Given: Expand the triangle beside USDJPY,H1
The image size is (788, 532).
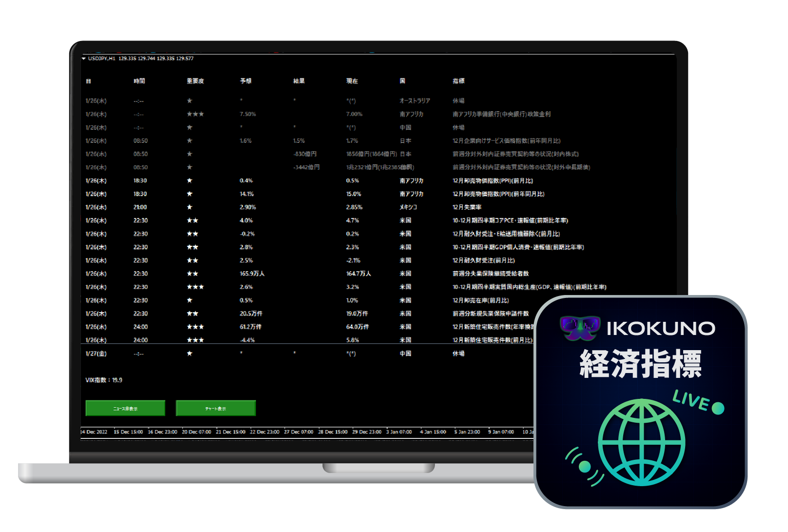Looking at the screenshot, I should coord(84,59).
